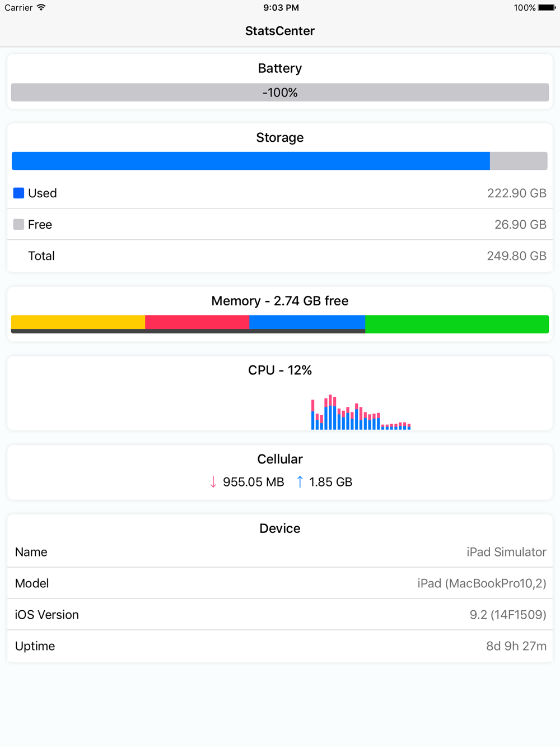The width and height of the screenshot is (560, 747).
Task: Select the Model row
Action: 280,583
